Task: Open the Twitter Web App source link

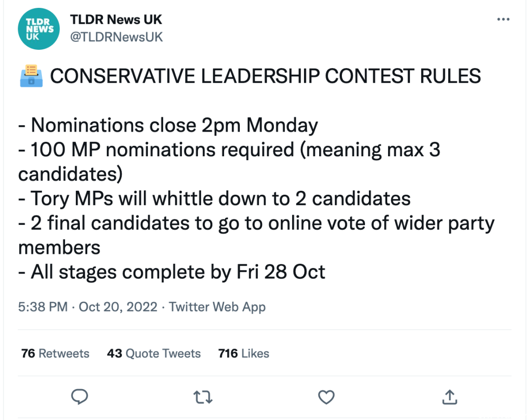Action: [x=217, y=307]
